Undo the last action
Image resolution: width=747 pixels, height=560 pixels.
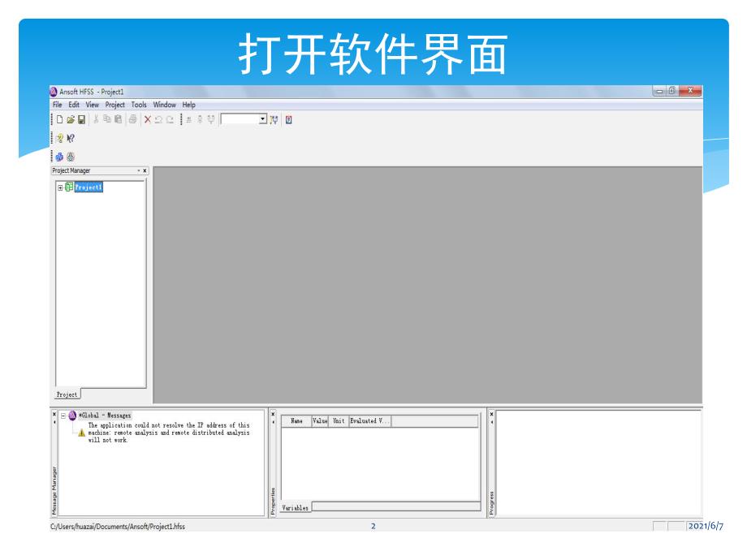coord(158,119)
